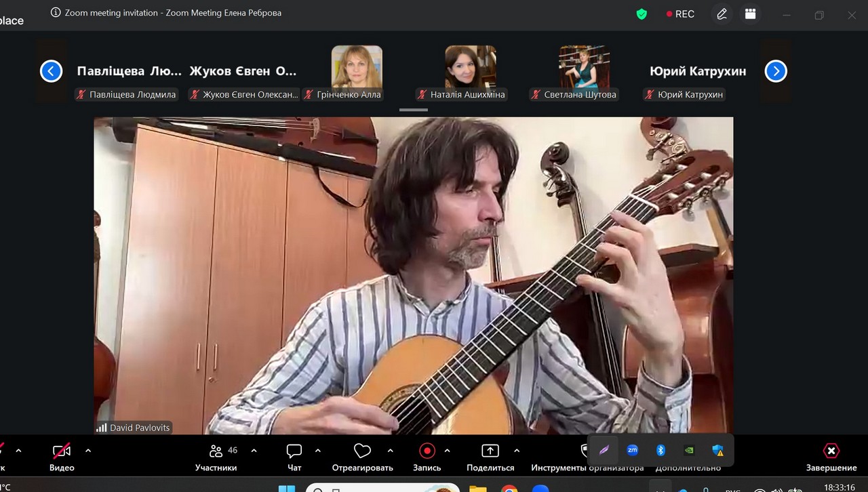Click the Отреагировать heart icon
868x492 pixels.
tap(362, 451)
